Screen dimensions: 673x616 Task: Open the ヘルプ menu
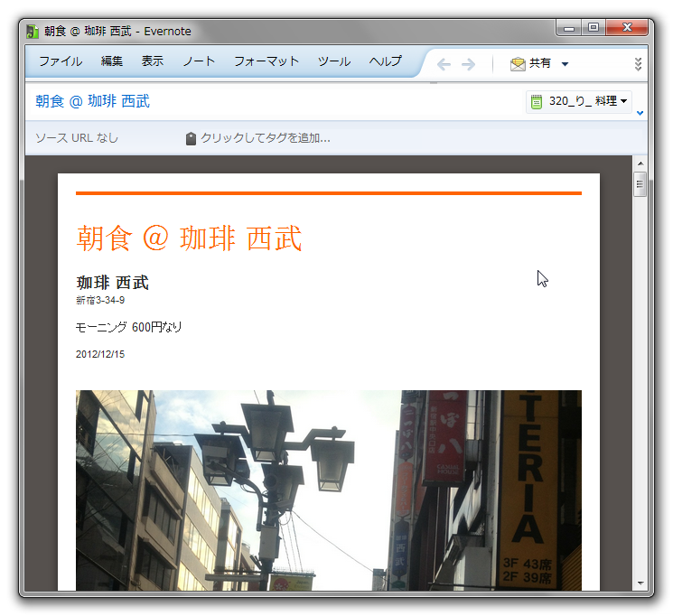(386, 61)
